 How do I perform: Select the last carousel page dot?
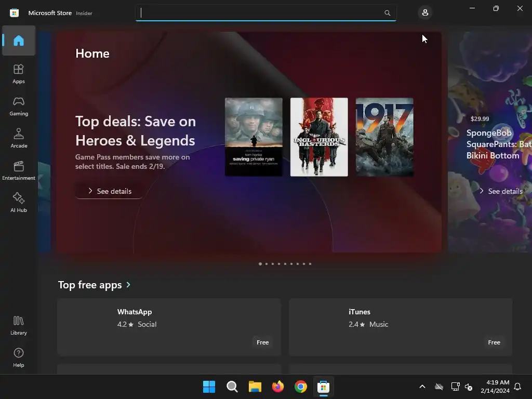(x=310, y=263)
